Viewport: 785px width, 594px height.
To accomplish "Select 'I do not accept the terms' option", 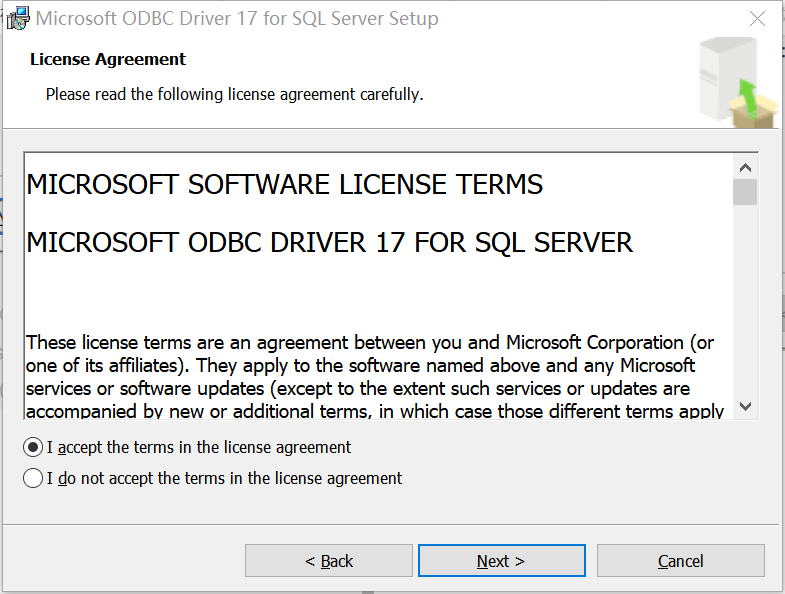I will click(x=33, y=478).
